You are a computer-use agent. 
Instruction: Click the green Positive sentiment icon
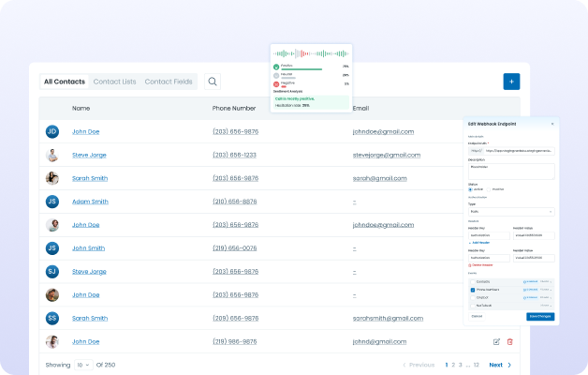coord(276,67)
